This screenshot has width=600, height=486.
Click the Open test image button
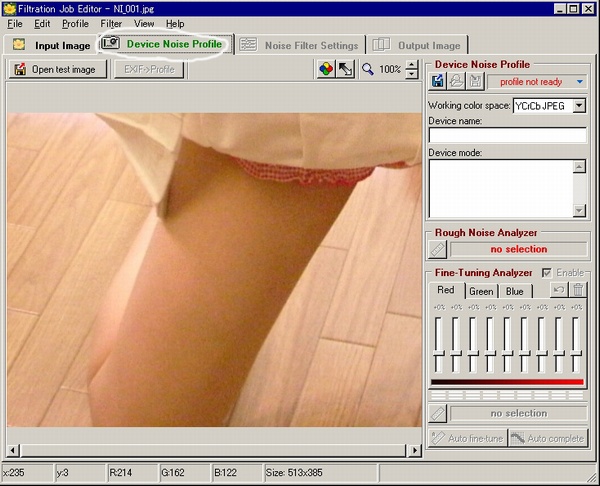[x=58, y=70]
